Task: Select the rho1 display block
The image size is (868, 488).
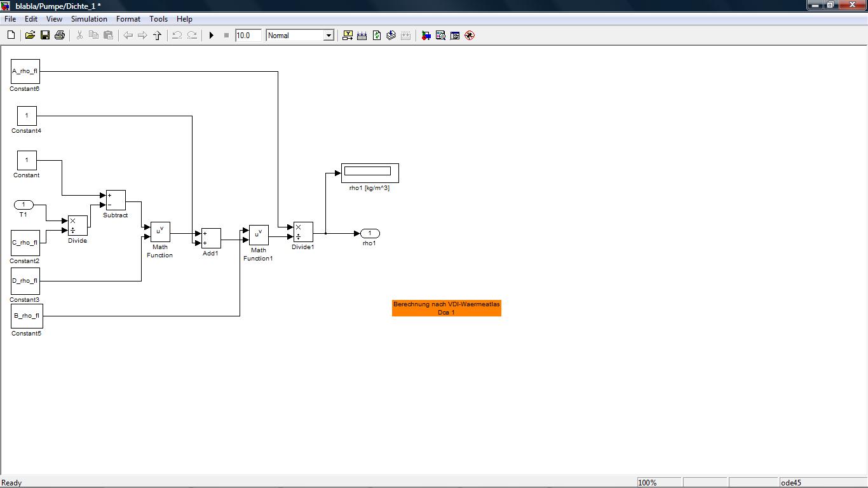Action: (x=370, y=173)
